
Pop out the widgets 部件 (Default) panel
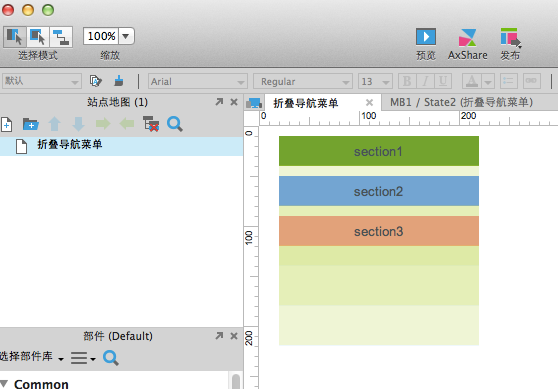click(x=219, y=336)
